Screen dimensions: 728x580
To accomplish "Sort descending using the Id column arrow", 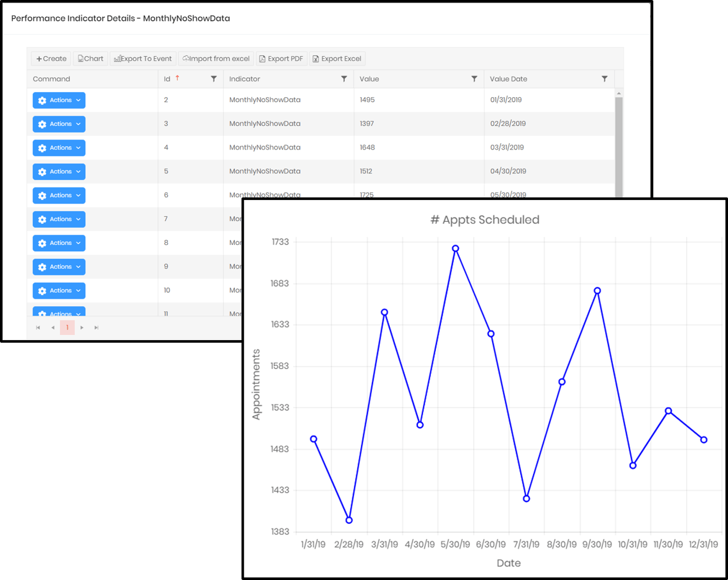I will point(177,78).
